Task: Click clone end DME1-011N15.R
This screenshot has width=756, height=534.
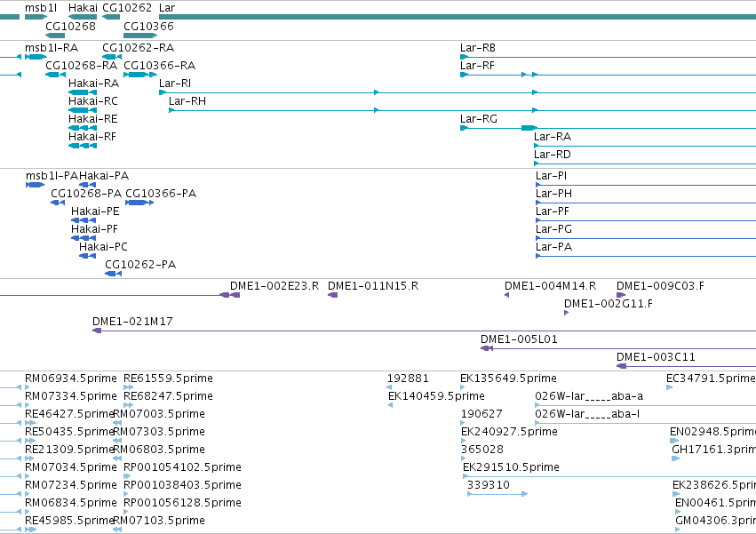Action: pos(373,286)
